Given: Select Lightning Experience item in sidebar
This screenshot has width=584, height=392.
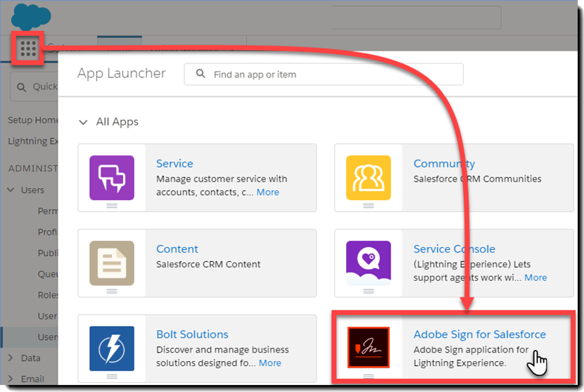Looking at the screenshot, I should [x=33, y=141].
